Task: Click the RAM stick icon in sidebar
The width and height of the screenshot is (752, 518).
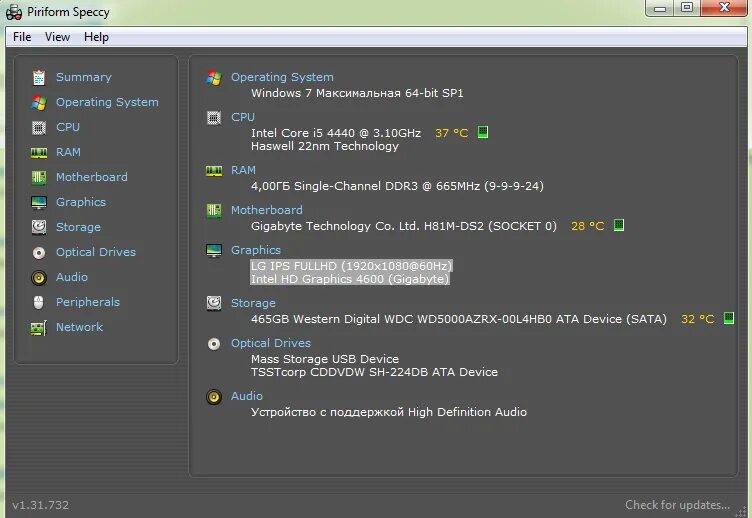Action: pos(39,153)
